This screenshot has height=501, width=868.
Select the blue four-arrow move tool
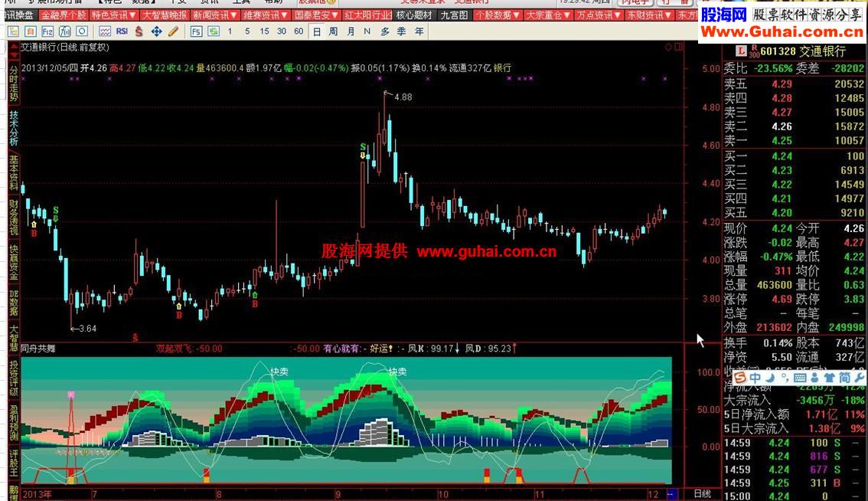157,31
